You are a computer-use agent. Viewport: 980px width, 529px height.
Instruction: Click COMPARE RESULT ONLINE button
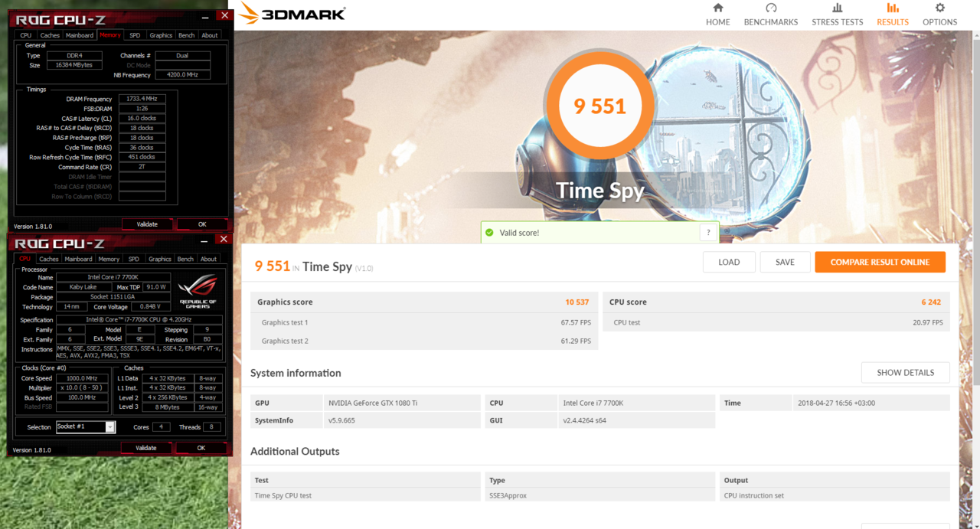tap(880, 262)
